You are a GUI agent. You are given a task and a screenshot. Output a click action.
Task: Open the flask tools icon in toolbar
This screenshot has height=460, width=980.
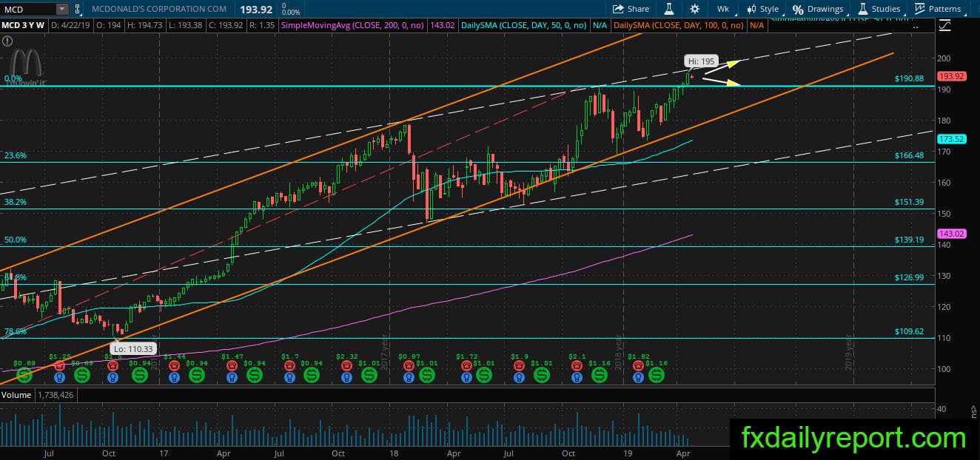[x=669, y=9]
